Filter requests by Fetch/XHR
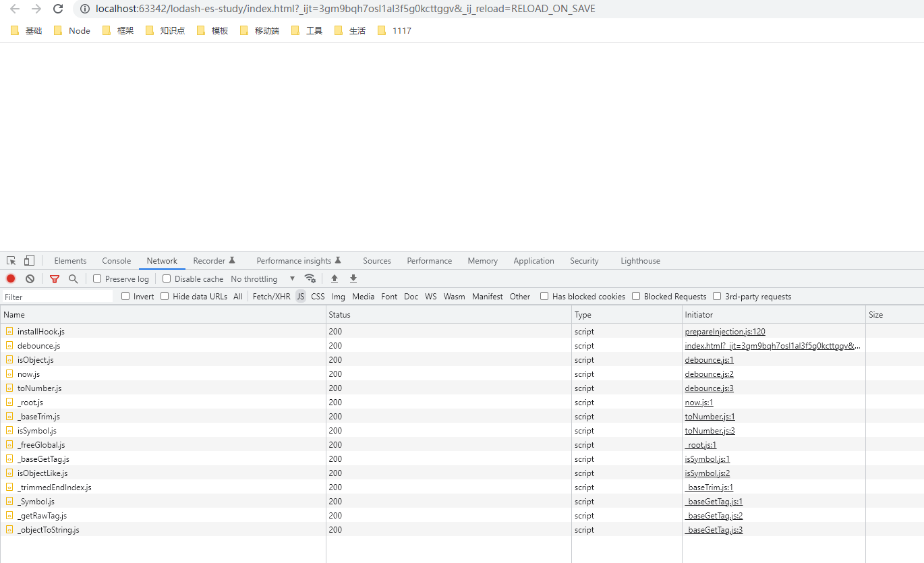The image size is (924, 563). click(x=271, y=296)
